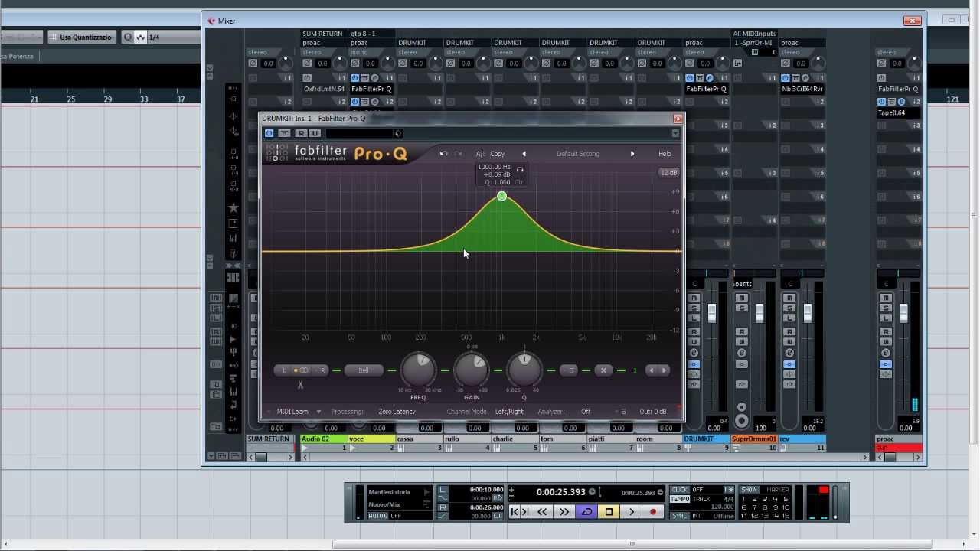Delete the band with the X button
The height and width of the screenshot is (551, 980).
click(x=603, y=370)
